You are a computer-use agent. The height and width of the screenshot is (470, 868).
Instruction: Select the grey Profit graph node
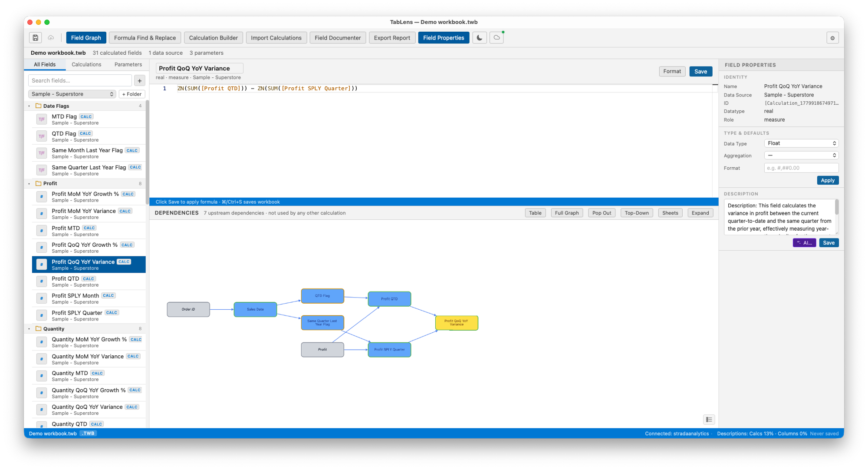(x=322, y=350)
